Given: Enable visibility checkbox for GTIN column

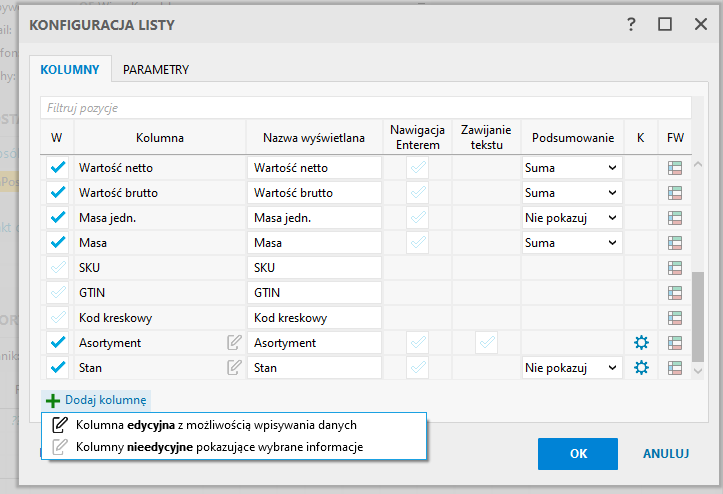Looking at the screenshot, I should [58, 293].
